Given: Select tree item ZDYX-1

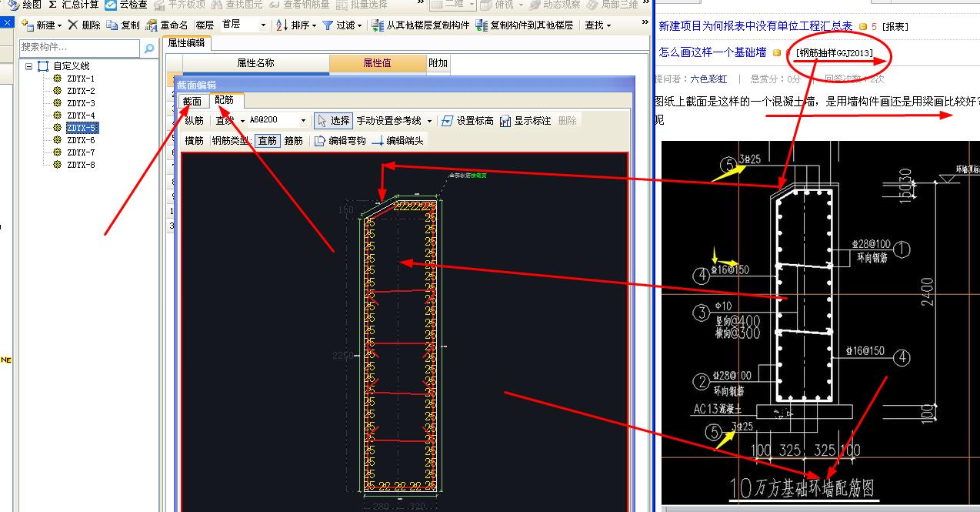Looking at the screenshot, I should coord(81,79).
